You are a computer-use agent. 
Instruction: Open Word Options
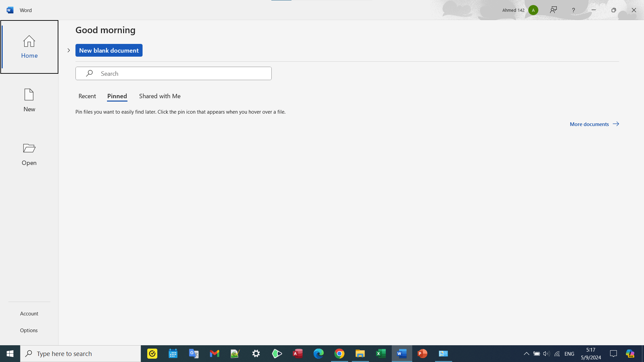[29, 330]
